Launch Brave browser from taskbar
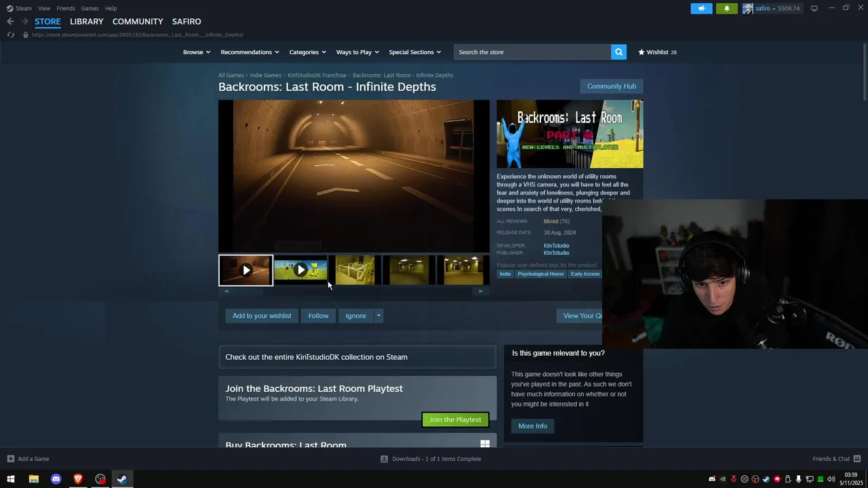 point(78,479)
